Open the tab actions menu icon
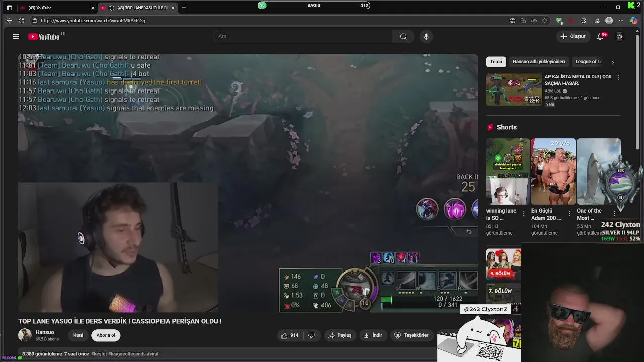Viewport: 644px width, 362px height. 9,8
